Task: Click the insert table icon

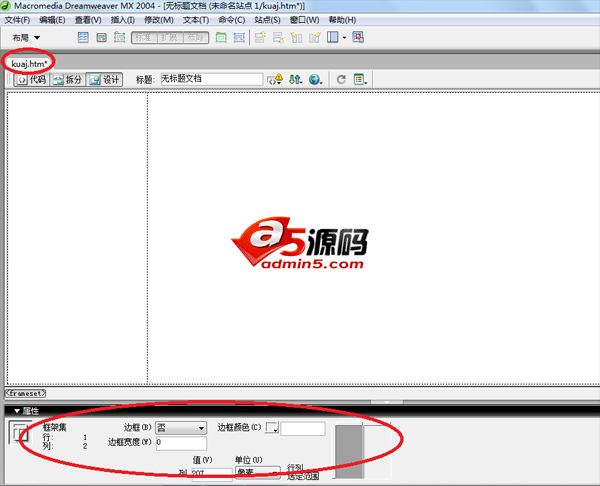Action: (x=83, y=38)
